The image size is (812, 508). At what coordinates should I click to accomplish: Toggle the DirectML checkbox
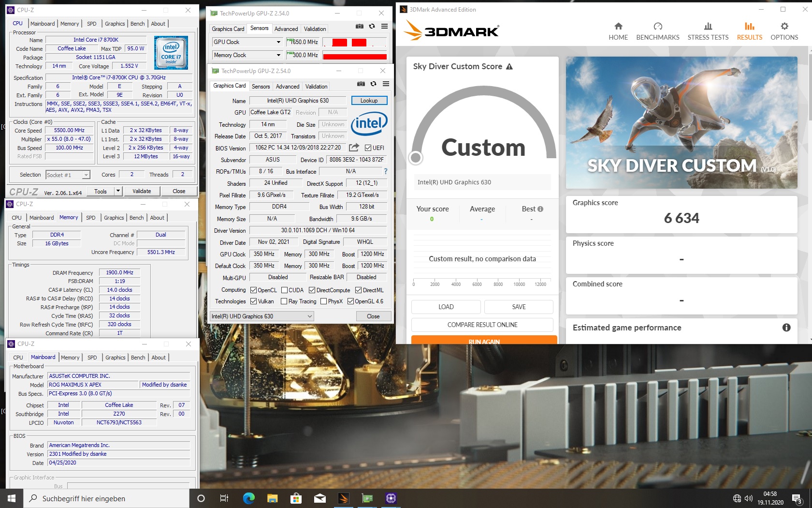tap(358, 290)
